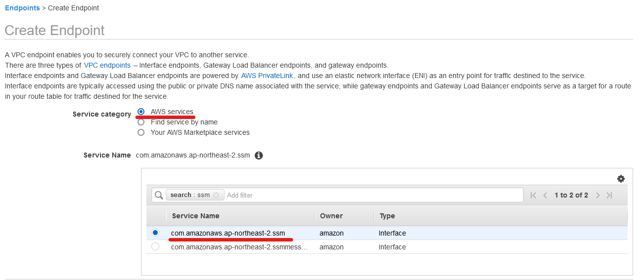The width and height of the screenshot is (644, 280).
Task: Go to previous page of results
Action: 545,195
